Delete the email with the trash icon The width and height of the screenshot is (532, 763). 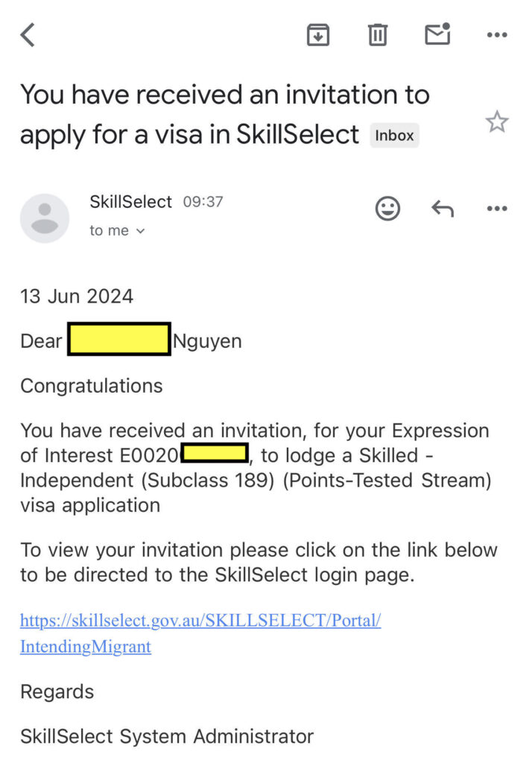pos(378,34)
